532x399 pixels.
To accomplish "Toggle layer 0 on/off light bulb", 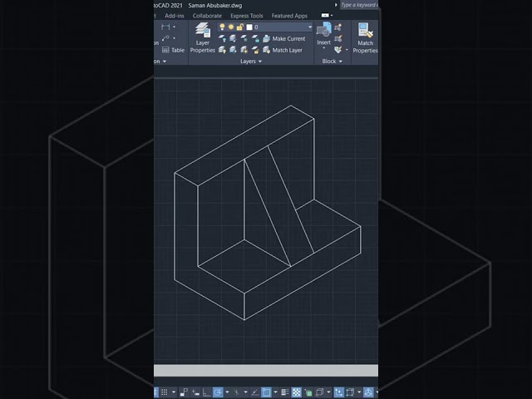I will click(x=222, y=27).
